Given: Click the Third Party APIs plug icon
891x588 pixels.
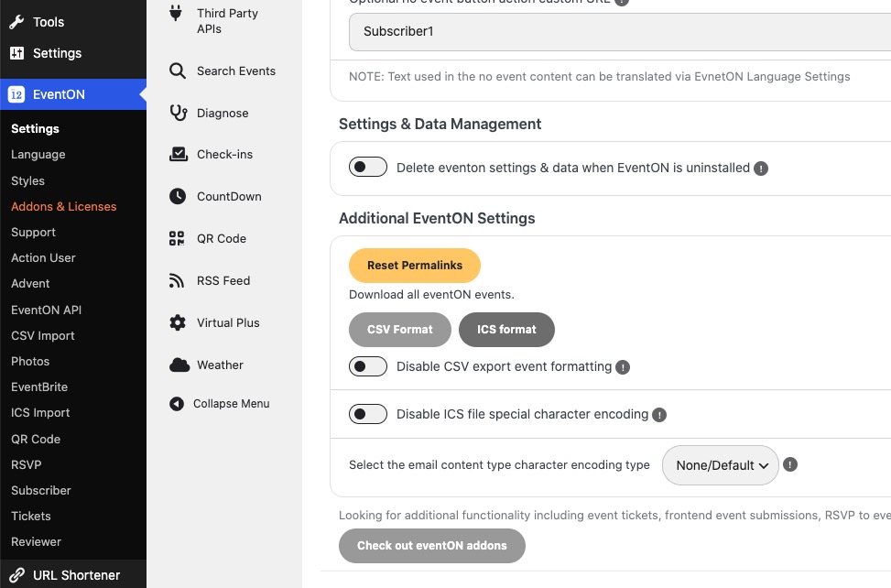Looking at the screenshot, I should [x=176, y=13].
